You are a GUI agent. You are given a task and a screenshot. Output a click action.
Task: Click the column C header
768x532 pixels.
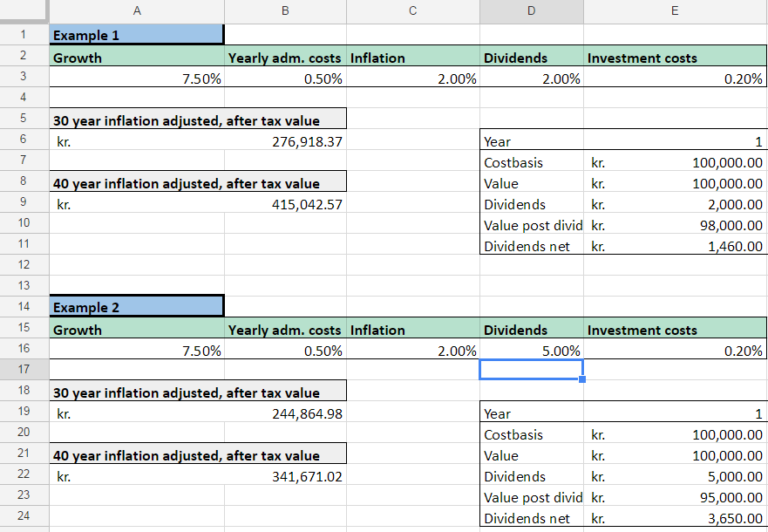click(x=412, y=11)
